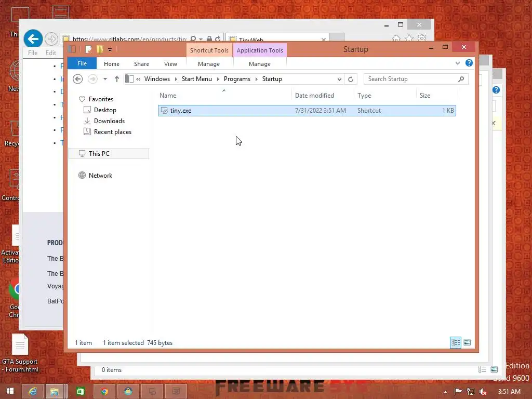Click the tiny.exe shortcut icon
Viewport: 532px width, 399px height.
pyautogui.click(x=164, y=111)
